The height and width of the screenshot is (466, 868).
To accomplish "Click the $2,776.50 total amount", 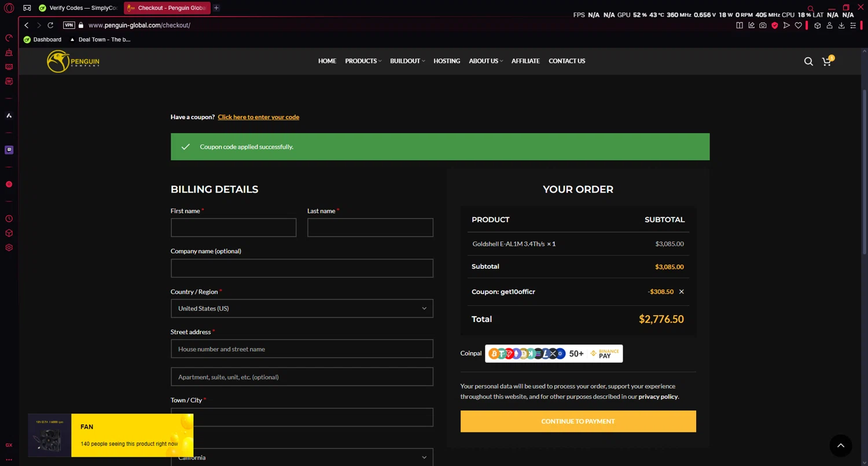I will click(661, 319).
